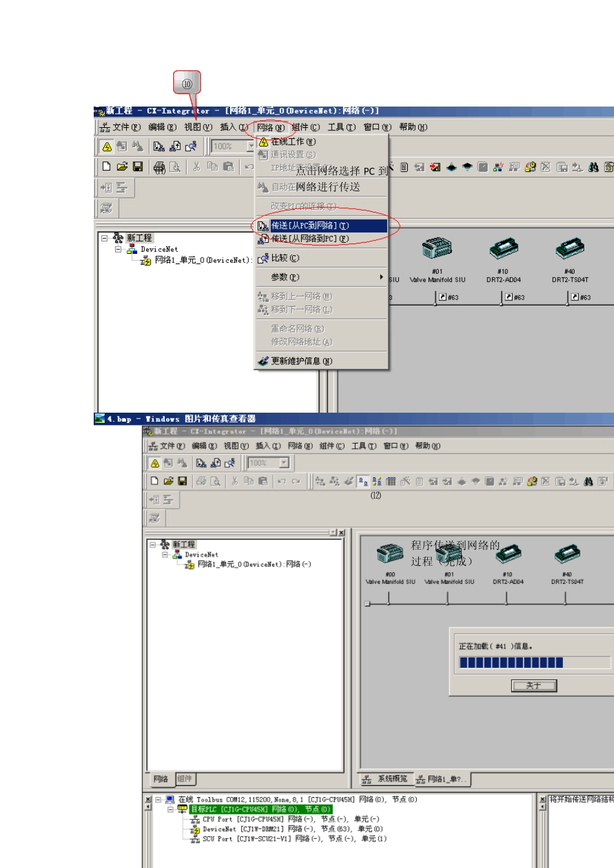Screen dimensions: 614x868
Task: Click the numbered ⑩ callout marker
Action: coord(187,83)
